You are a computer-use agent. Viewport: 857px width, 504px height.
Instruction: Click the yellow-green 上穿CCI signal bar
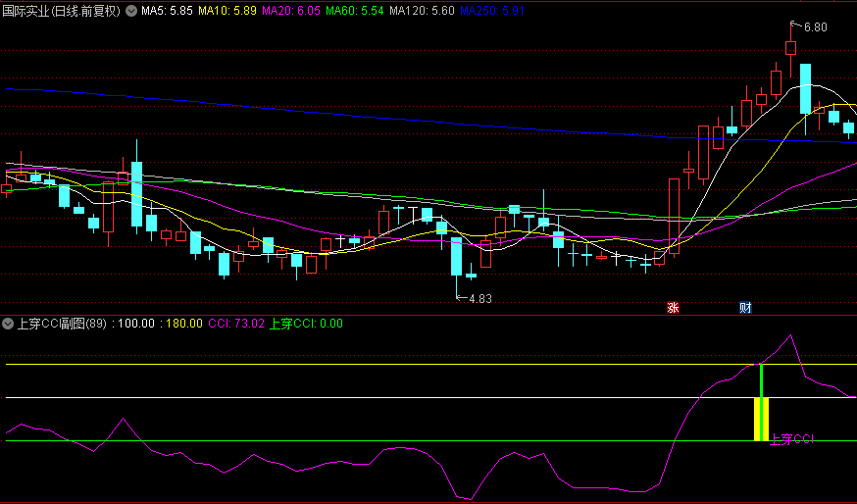coord(761,403)
